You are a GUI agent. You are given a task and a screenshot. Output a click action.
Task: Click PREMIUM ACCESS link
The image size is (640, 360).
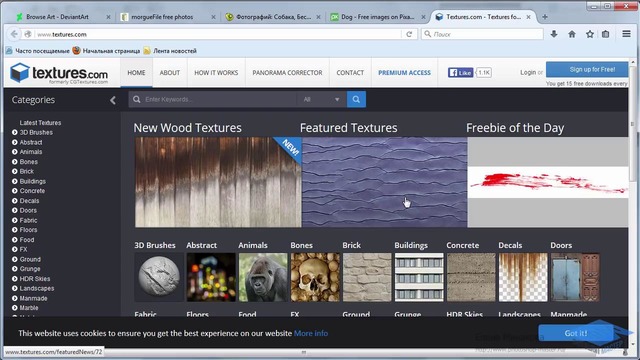tap(404, 73)
